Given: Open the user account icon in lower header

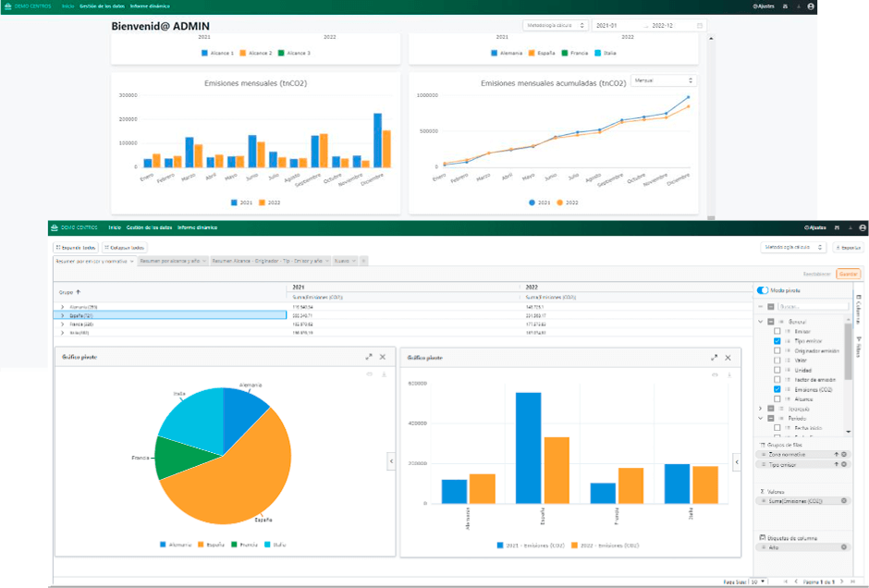Looking at the screenshot, I should tap(863, 227).
